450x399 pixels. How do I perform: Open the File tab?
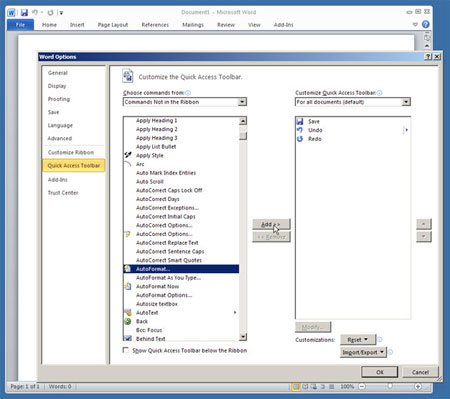pyautogui.click(x=20, y=25)
